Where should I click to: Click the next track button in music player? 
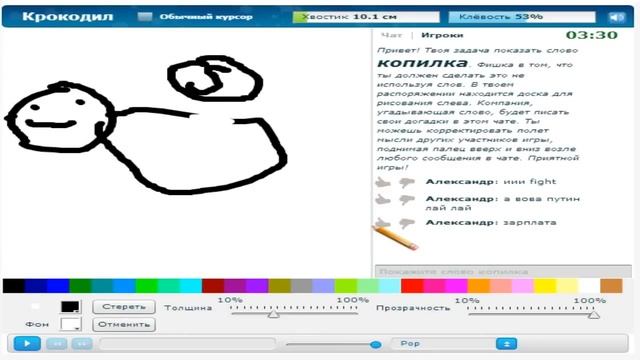click(82, 344)
